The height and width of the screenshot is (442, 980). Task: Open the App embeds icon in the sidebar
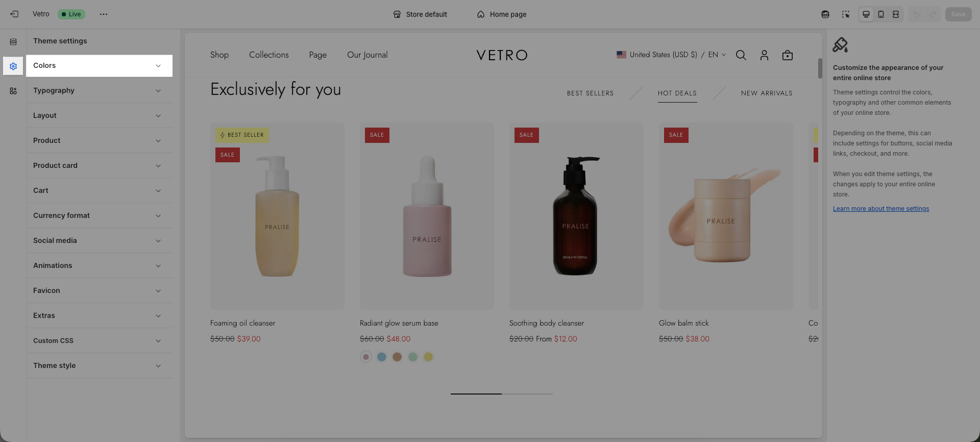coord(13,91)
